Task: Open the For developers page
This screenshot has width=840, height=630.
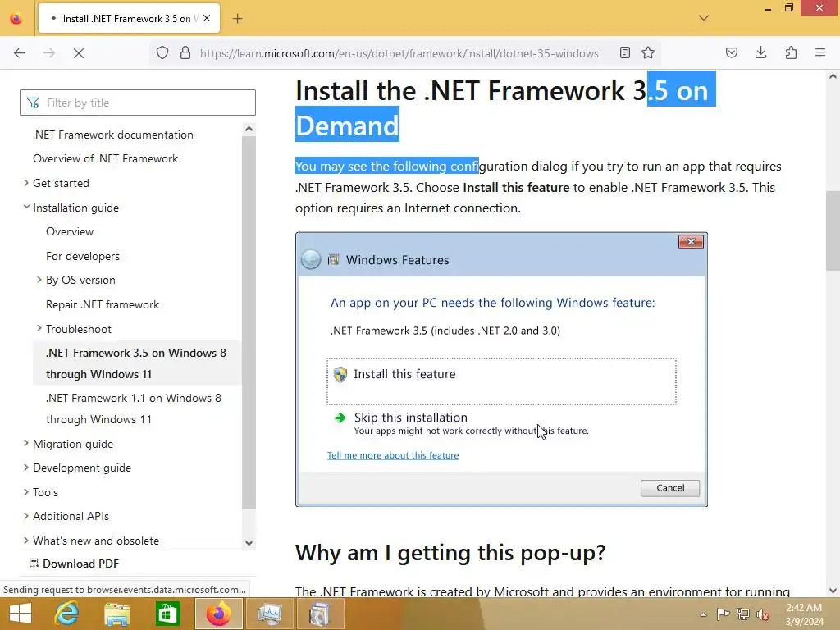Action: pyautogui.click(x=83, y=256)
